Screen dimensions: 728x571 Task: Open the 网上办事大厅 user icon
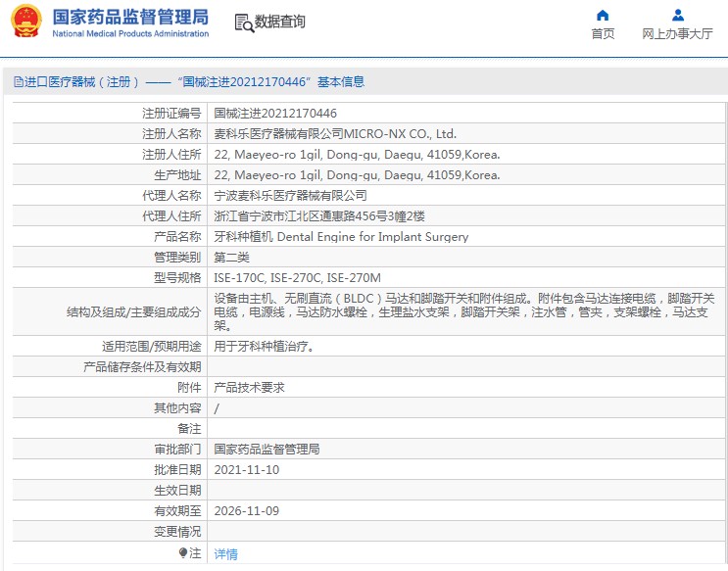pyautogui.click(x=678, y=16)
